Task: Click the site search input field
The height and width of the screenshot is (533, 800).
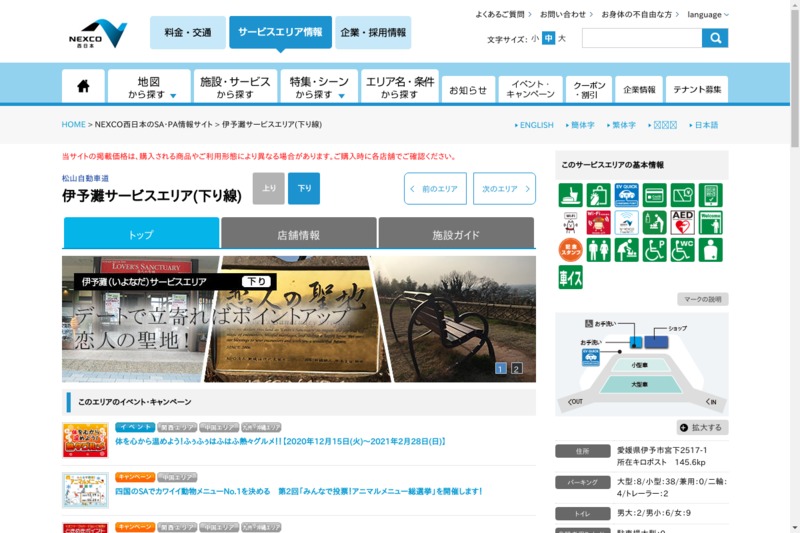Action: point(641,38)
